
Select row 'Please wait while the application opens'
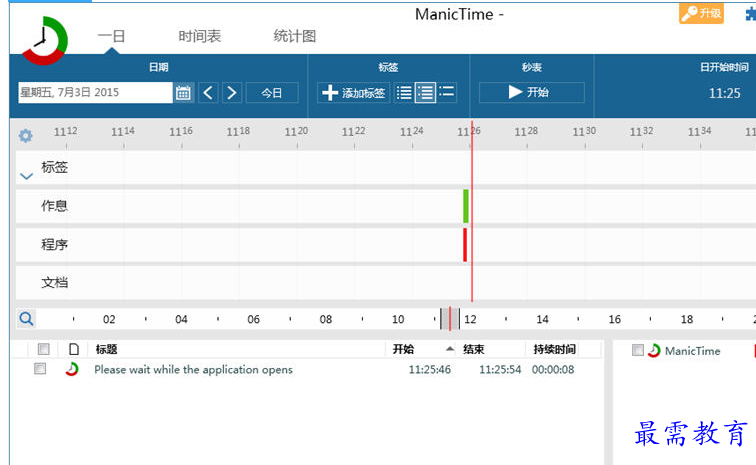(193, 370)
